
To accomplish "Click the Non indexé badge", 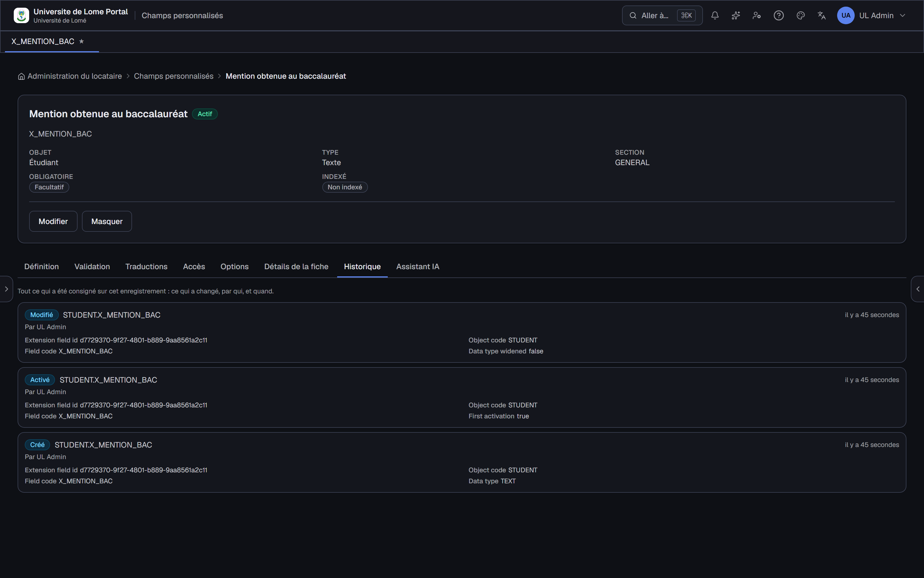I will [345, 187].
